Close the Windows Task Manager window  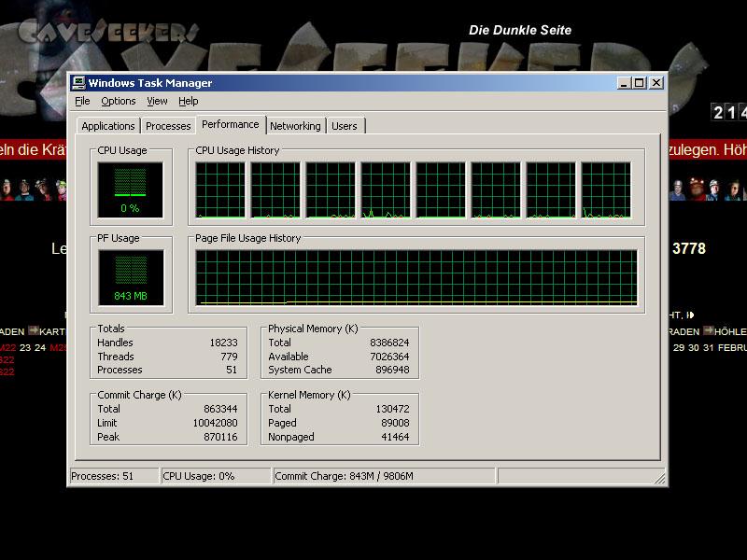click(x=656, y=83)
